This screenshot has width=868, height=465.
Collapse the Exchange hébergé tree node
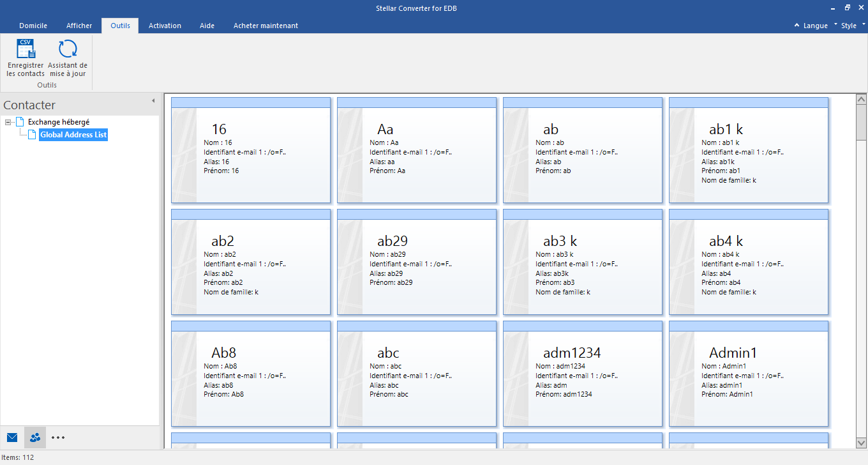(8, 122)
